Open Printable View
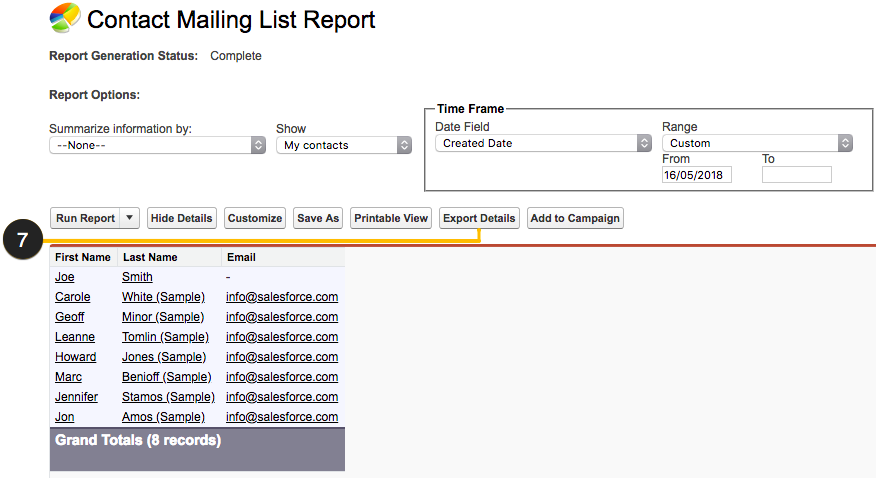The image size is (876, 478). (x=391, y=218)
